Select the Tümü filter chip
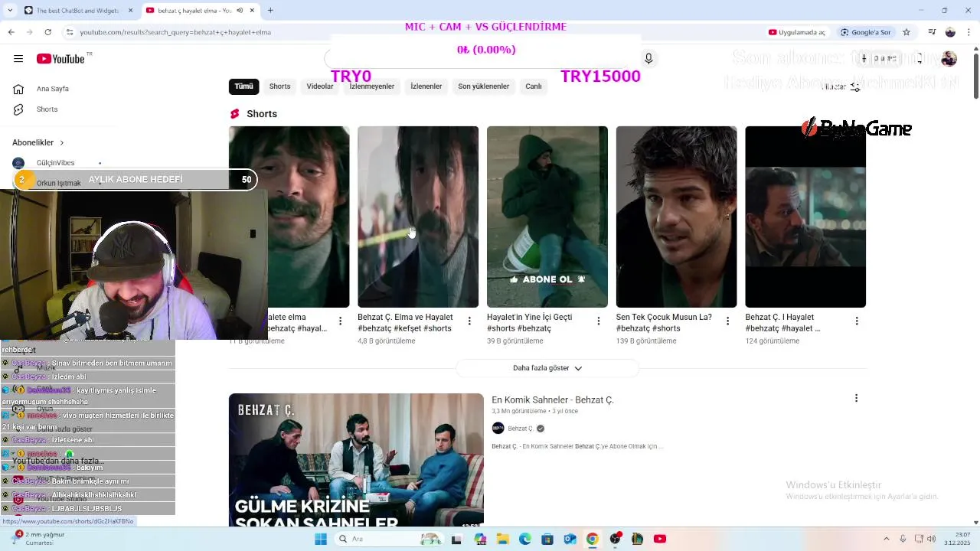This screenshot has width=980, height=551. [x=243, y=86]
